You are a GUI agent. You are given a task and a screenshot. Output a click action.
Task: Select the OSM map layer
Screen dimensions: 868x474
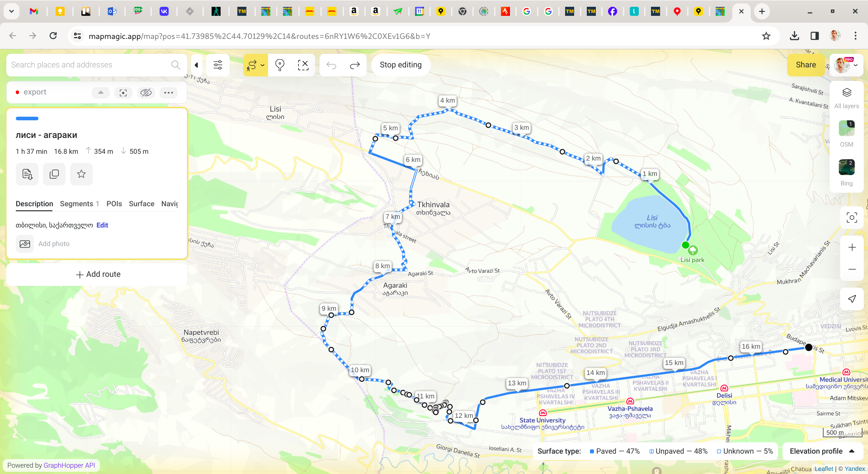(x=846, y=129)
